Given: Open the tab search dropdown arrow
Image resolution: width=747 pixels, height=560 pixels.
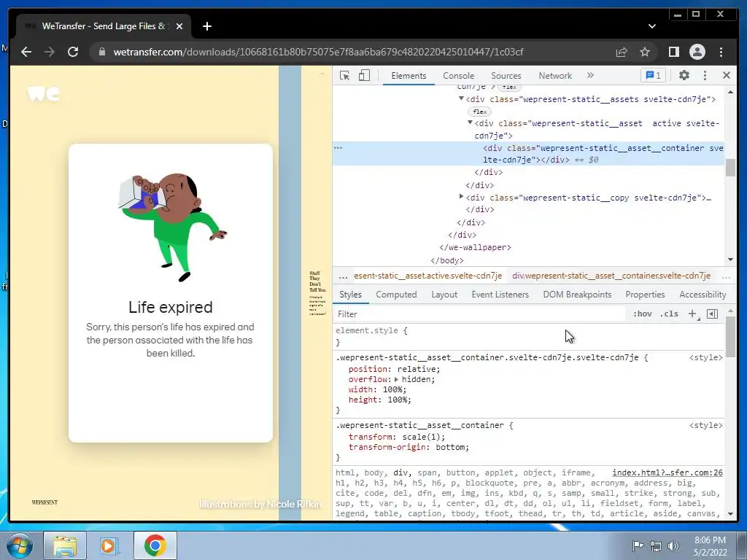Looking at the screenshot, I should point(651,26).
